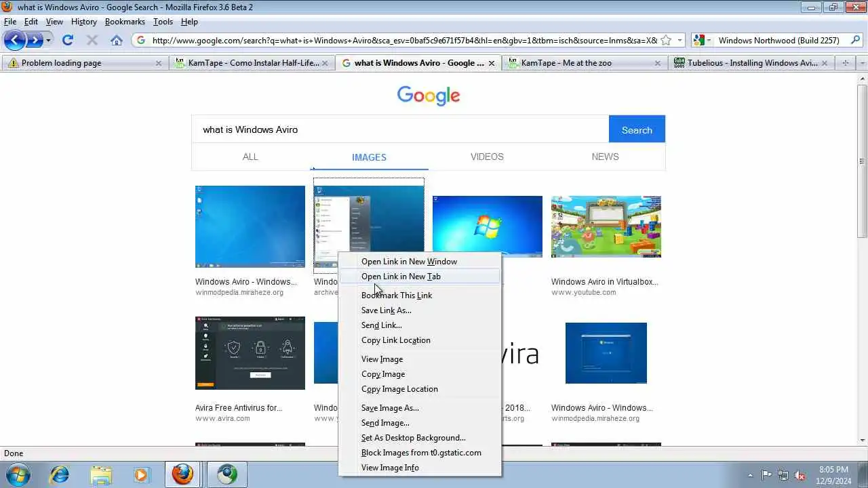Open the Windows Start button
This screenshot has height=488, width=868.
(x=18, y=474)
